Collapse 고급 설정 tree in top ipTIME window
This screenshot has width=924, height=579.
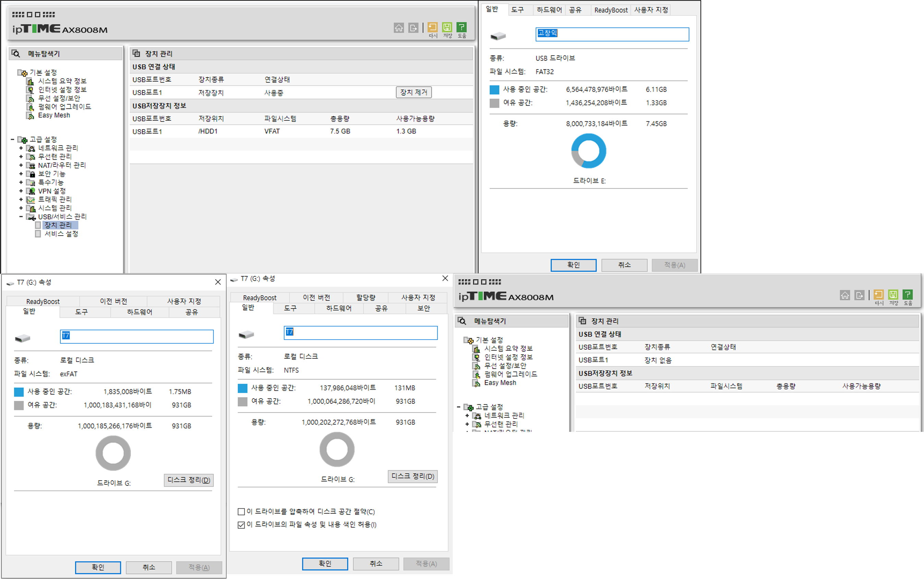tap(13, 139)
